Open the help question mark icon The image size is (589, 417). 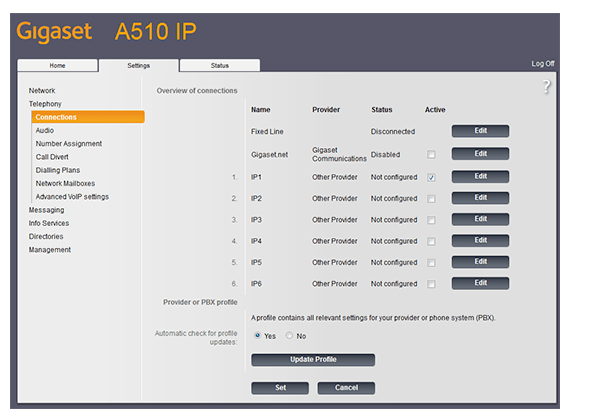tap(547, 87)
